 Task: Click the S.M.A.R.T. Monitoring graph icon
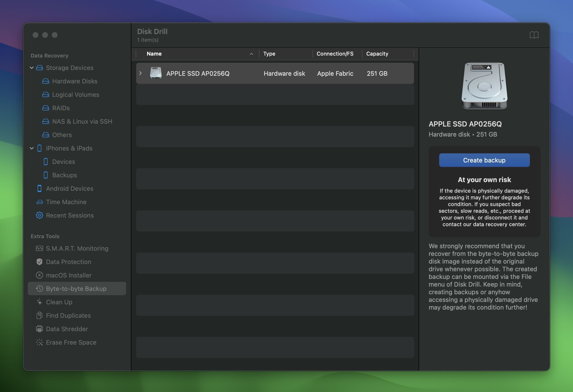(40, 248)
